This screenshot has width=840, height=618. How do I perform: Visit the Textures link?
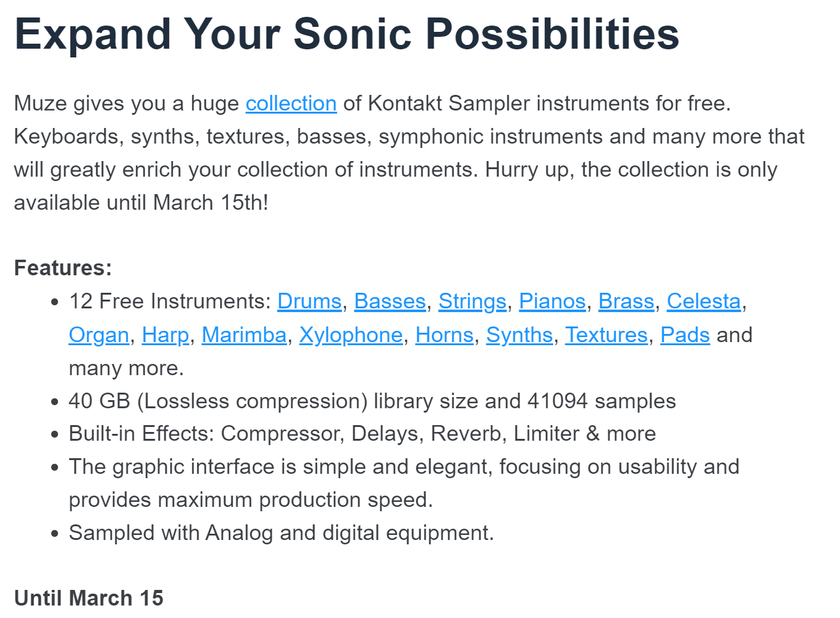pyautogui.click(x=607, y=335)
